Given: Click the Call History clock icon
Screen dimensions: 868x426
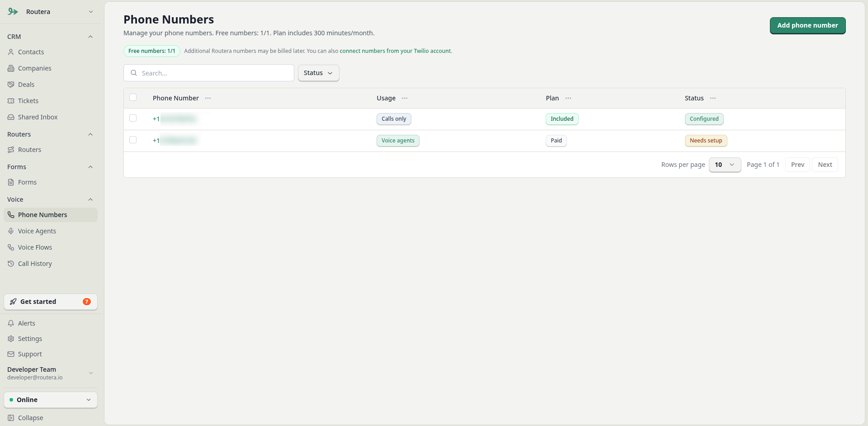Looking at the screenshot, I should (x=11, y=264).
